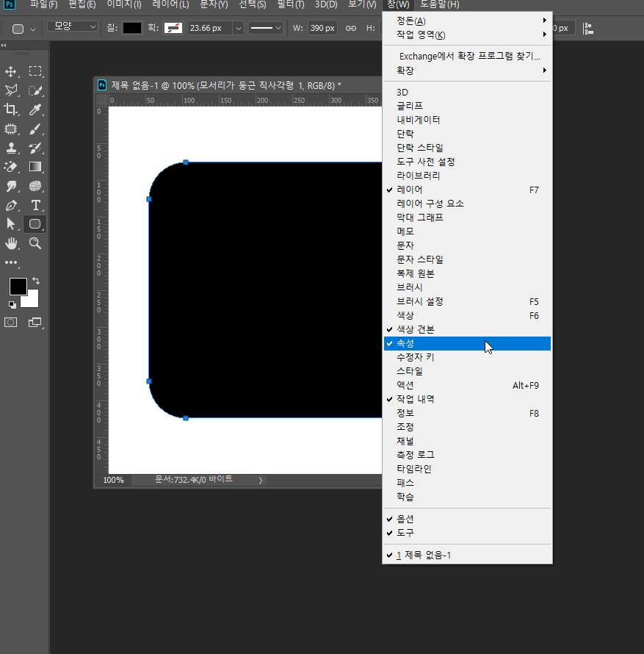The height and width of the screenshot is (654, 644).
Task: Choose the Horizontal Type tool
Action: coord(35,205)
